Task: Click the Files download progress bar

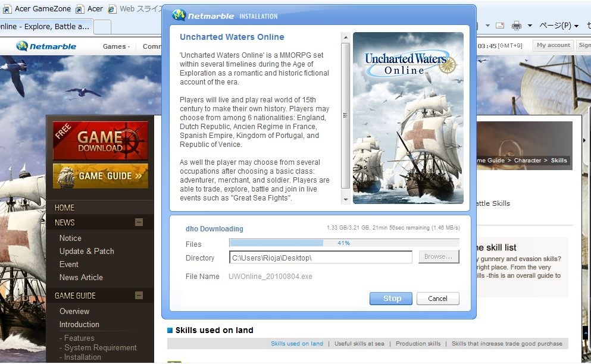Action: tap(344, 243)
